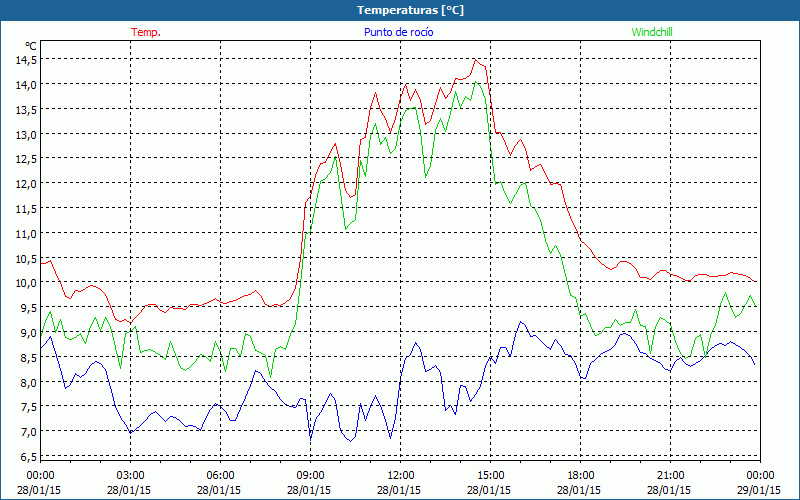Select the 7,5 y-axis value
Screen dimensions: 800x500
[30, 407]
